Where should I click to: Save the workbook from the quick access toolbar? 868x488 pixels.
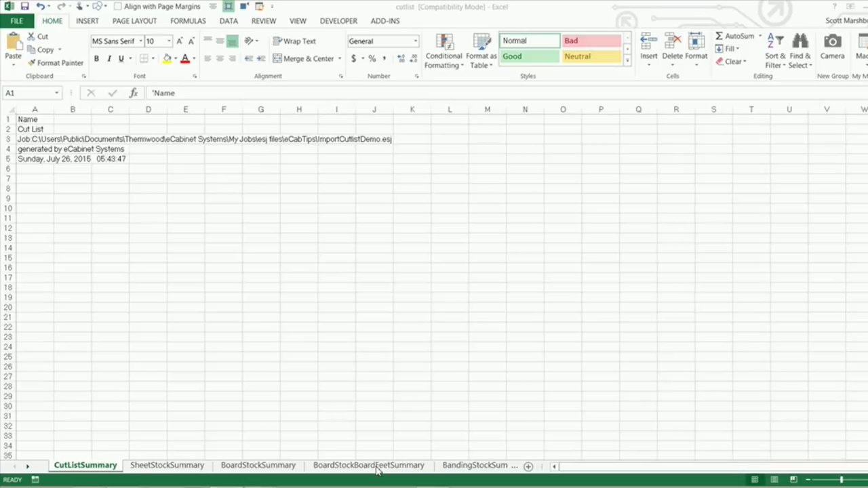click(24, 6)
